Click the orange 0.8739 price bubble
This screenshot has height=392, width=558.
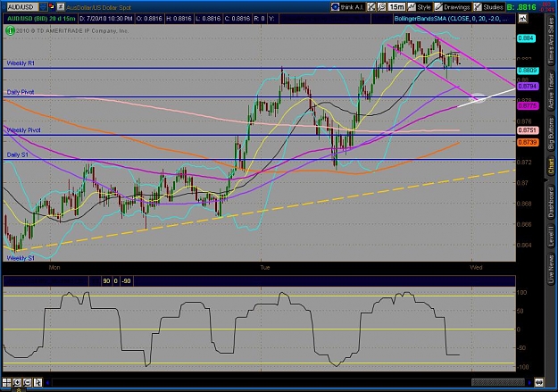tap(528, 142)
